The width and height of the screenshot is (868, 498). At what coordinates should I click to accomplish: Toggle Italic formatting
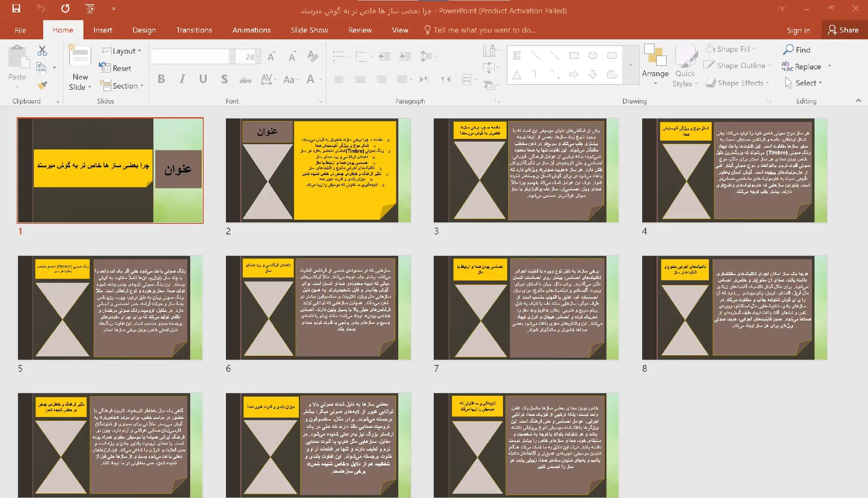[x=182, y=79]
